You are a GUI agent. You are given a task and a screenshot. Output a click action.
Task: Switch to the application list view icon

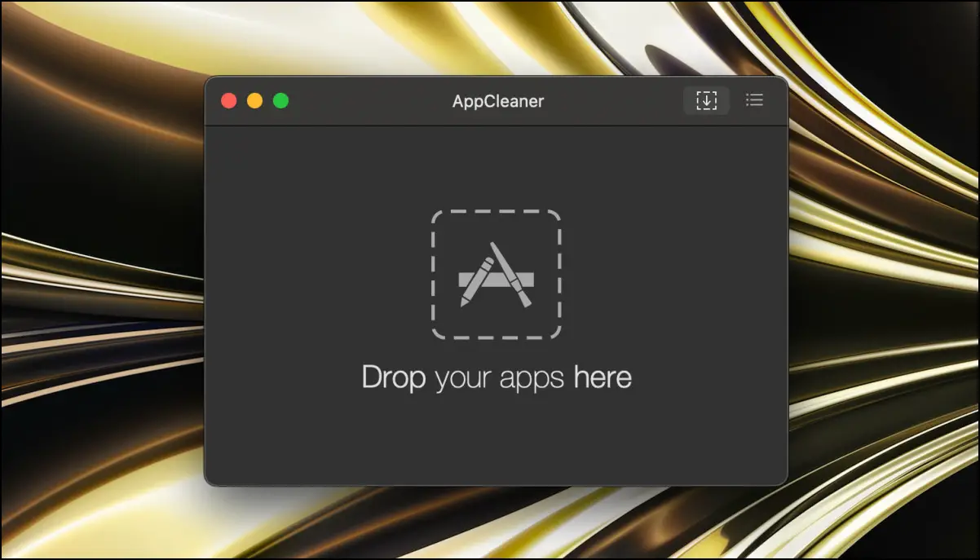coord(755,100)
